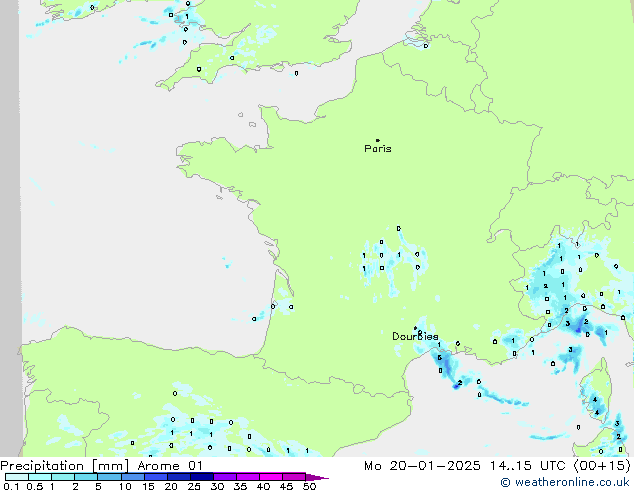Click the date 'Mo 20-01-2025'
Screen dimensions: 634x490
(x=422, y=466)
